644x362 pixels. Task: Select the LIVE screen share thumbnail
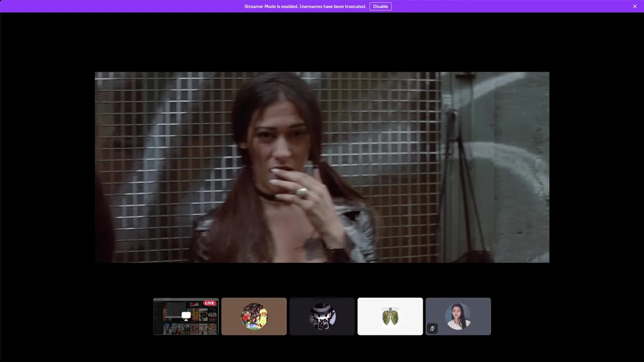coord(186,316)
